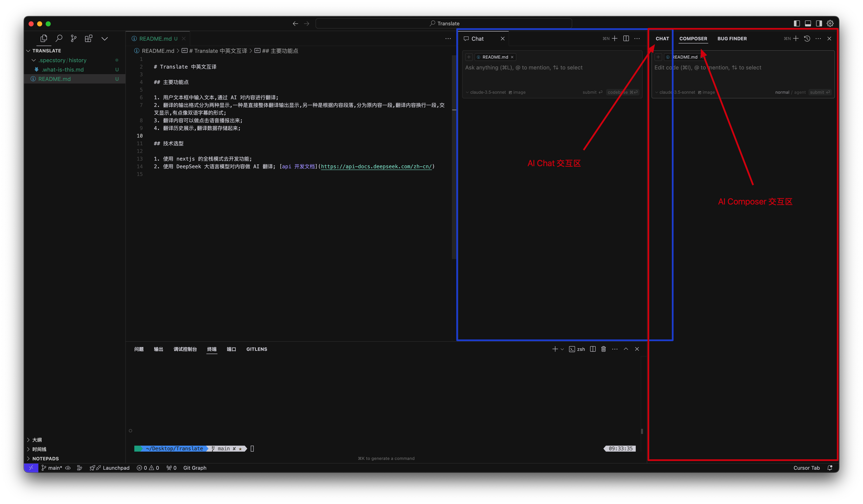Select the GITLENS panel tab

tap(256, 349)
